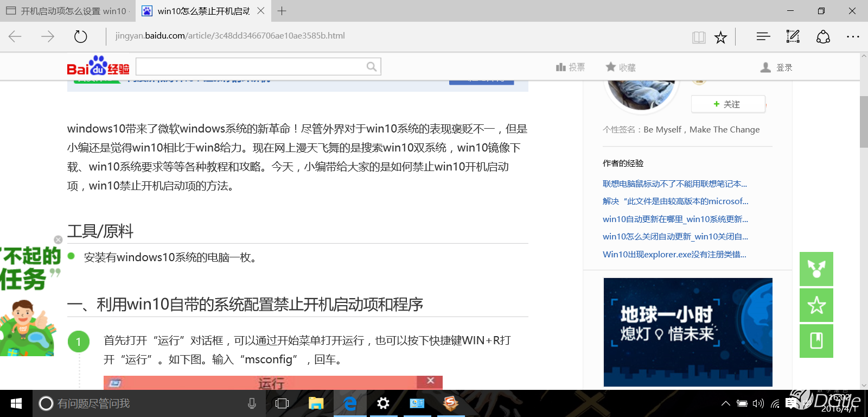
Task: Open File Explorer from taskbar
Action: [316, 403]
